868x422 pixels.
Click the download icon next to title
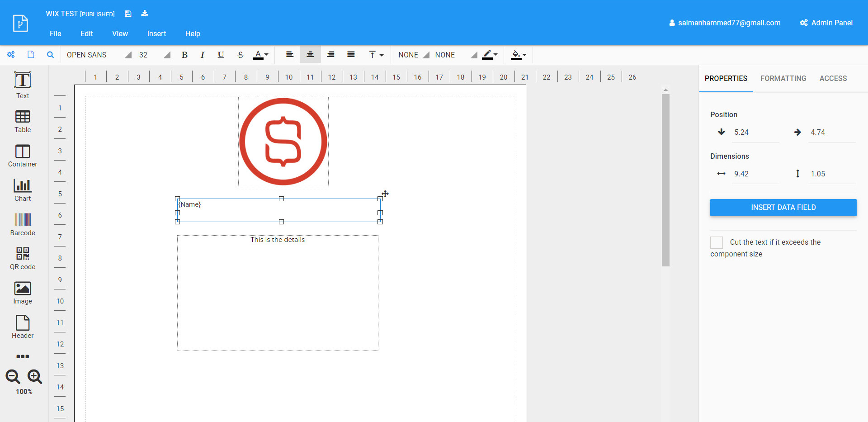(145, 14)
